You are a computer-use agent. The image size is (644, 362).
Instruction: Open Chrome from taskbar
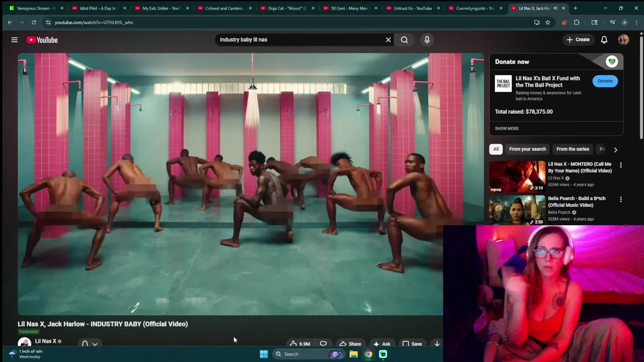(368, 354)
